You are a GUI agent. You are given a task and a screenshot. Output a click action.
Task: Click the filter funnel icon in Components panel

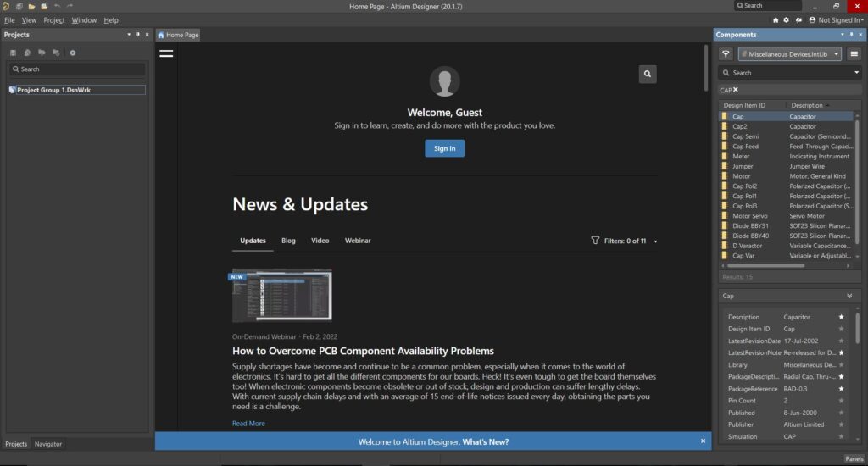[x=726, y=53]
